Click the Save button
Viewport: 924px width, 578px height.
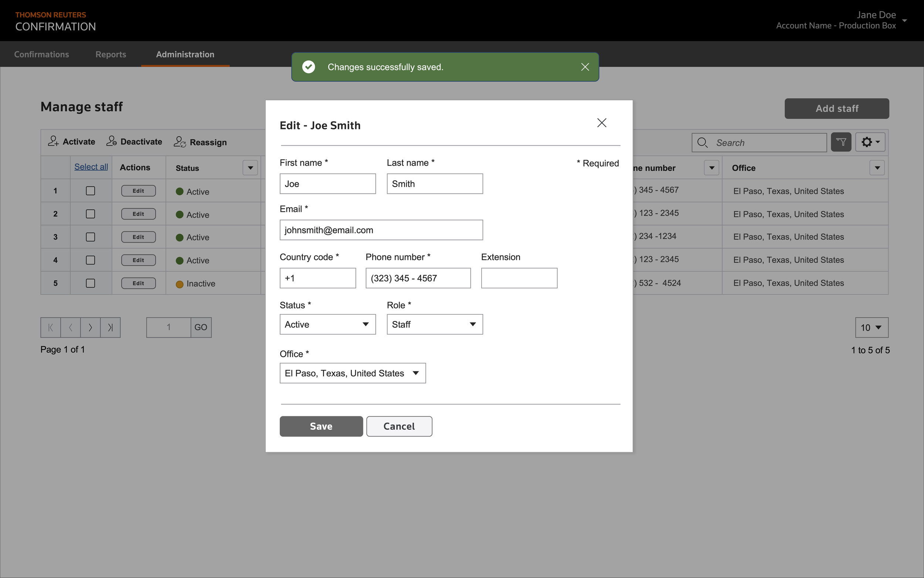(x=321, y=426)
